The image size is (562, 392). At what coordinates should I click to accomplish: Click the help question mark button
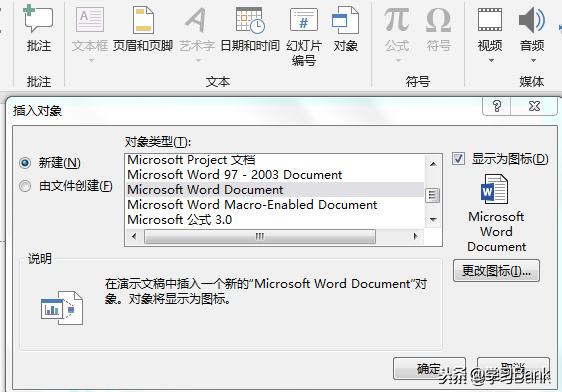point(497,106)
